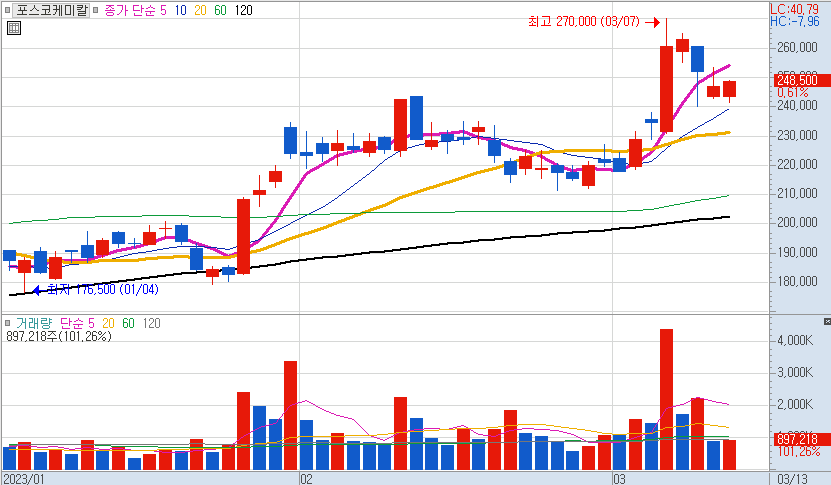
Task: Click the HC:-7.96 indicator
Action: [x=794, y=21]
